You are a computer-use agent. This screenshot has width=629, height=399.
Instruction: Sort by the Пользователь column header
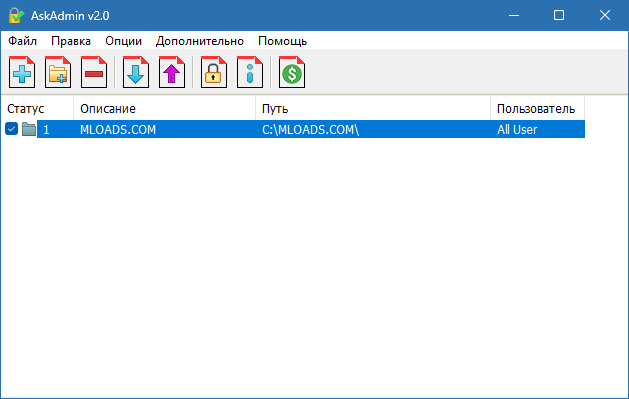pos(538,108)
